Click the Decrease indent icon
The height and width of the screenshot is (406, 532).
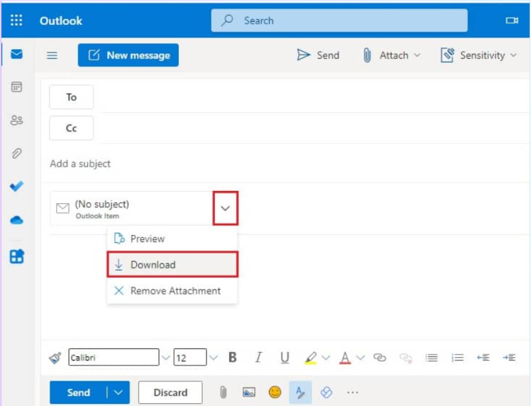tap(483, 358)
